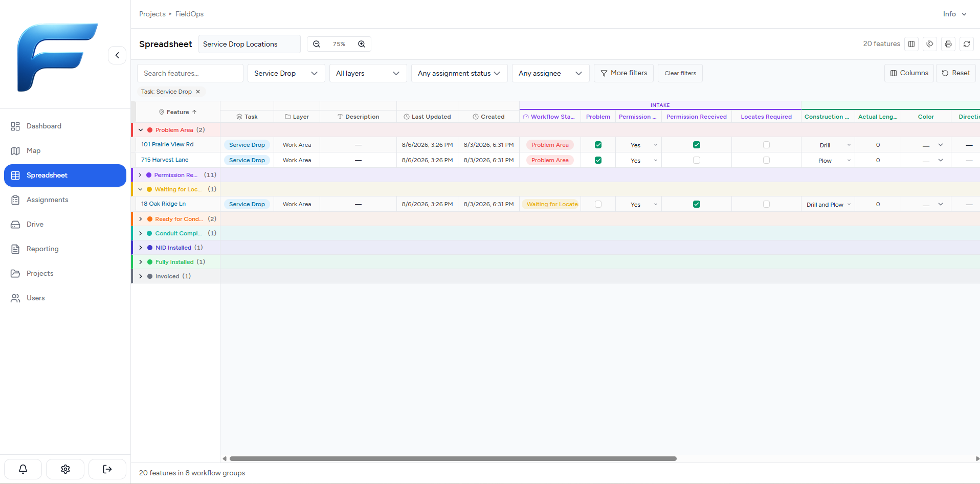The width and height of the screenshot is (980, 484).
Task: Expand the Fully Installed group
Action: 141,262
